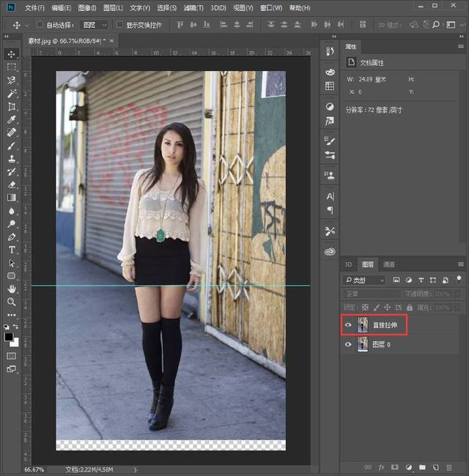The width and height of the screenshot is (469, 476).
Task: Switch to the 通道 tab
Action: click(389, 264)
